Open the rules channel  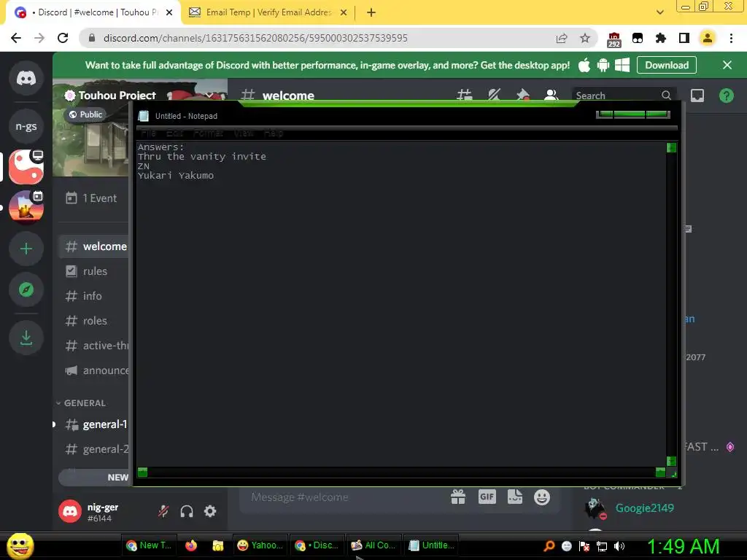point(94,271)
